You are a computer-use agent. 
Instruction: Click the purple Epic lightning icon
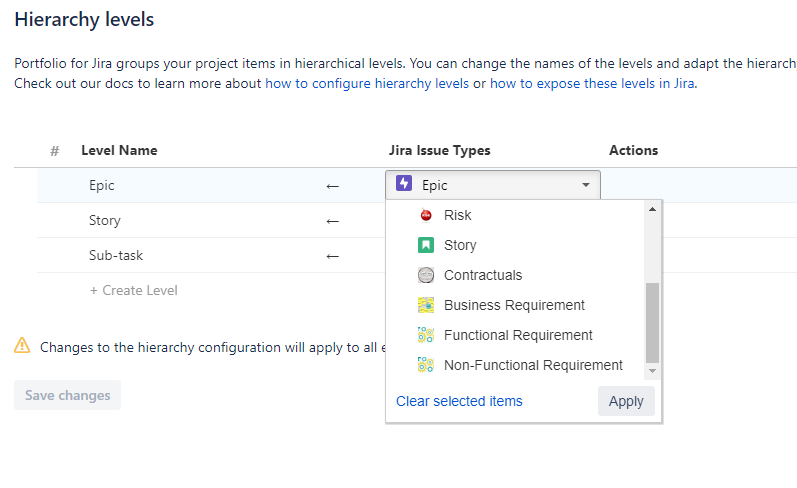tap(404, 184)
